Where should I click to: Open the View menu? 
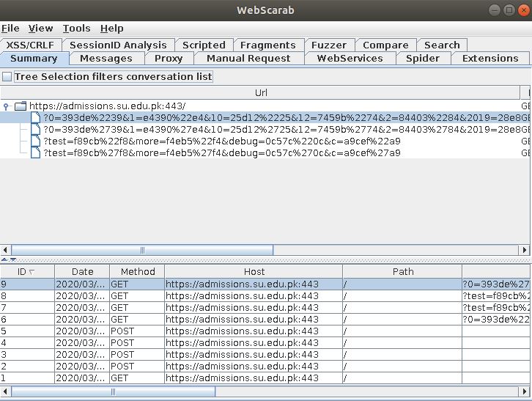40,28
